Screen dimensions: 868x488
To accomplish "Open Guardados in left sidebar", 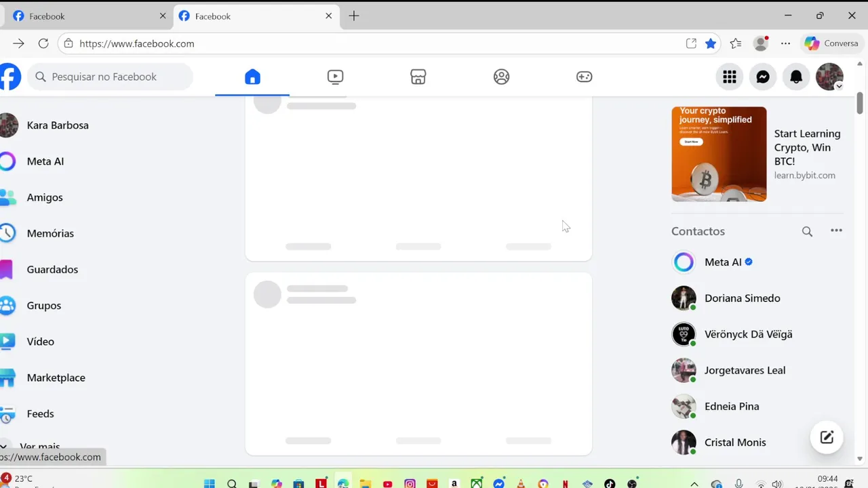I will [52, 269].
